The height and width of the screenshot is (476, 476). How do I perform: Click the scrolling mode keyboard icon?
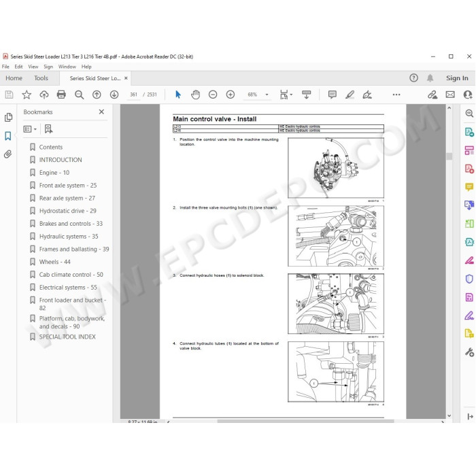coord(306,95)
